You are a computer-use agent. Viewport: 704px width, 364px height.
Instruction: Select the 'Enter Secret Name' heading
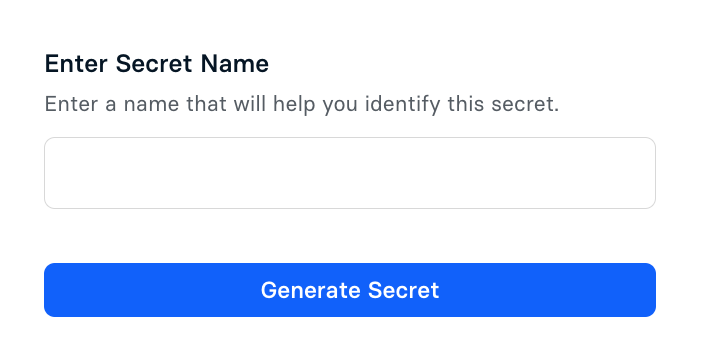157,63
